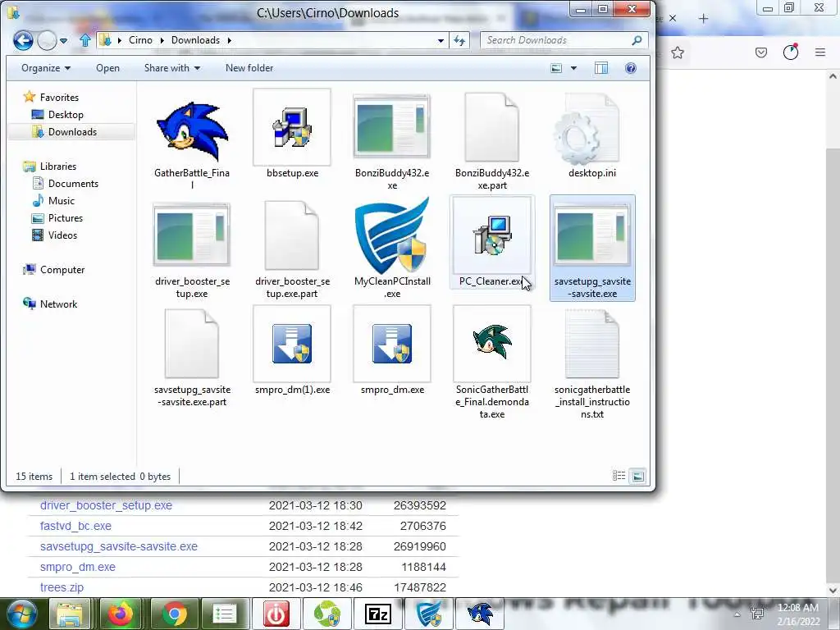Open 7-Zip from the taskbar
This screenshot has width=840, height=630.
(x=377, y=614)
